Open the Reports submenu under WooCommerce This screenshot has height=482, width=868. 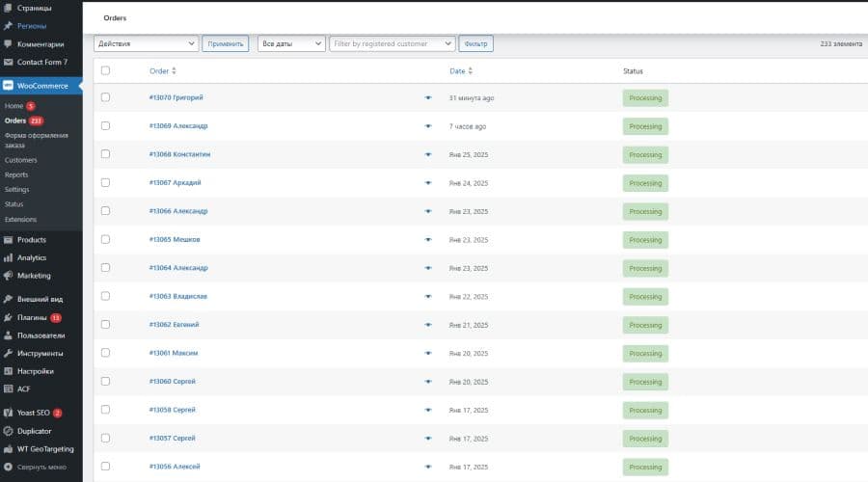(x=16, y=174)
